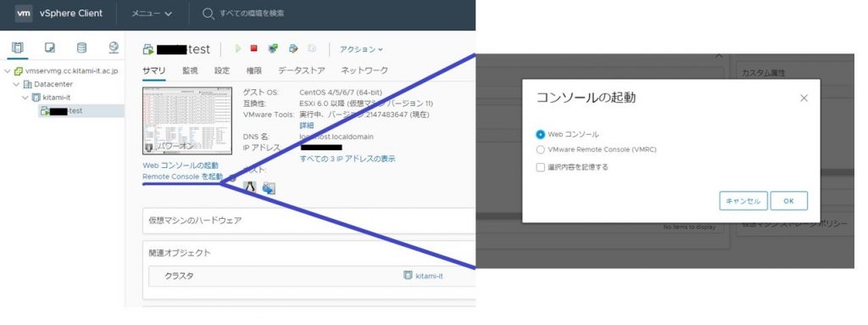Click the greyed snapshot toolbar icon
The height and width of the screenshot is (325, 868).
[x=312, y=49]
